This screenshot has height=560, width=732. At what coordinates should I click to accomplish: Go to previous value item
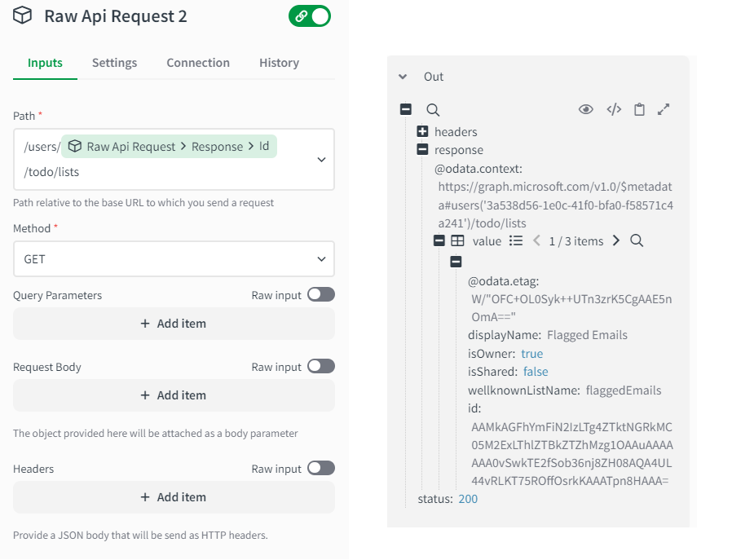point(536,241)
